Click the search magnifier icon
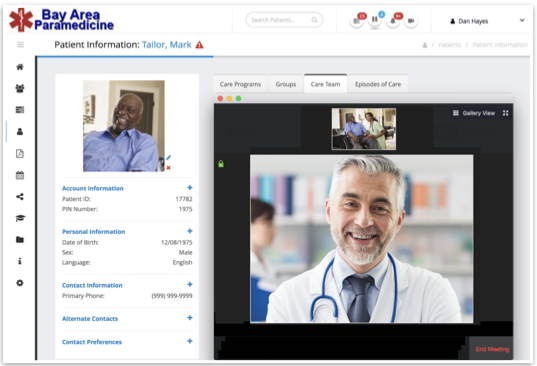Screen dimensions: 537x366 tap(314, 20)
